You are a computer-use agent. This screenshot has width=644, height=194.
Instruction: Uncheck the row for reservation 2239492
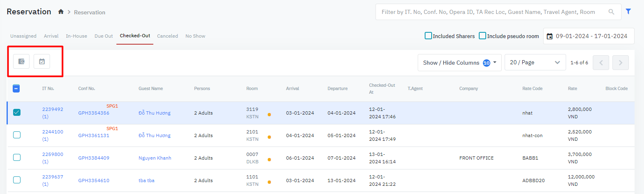pyautogui.click(x=17, y=113)
